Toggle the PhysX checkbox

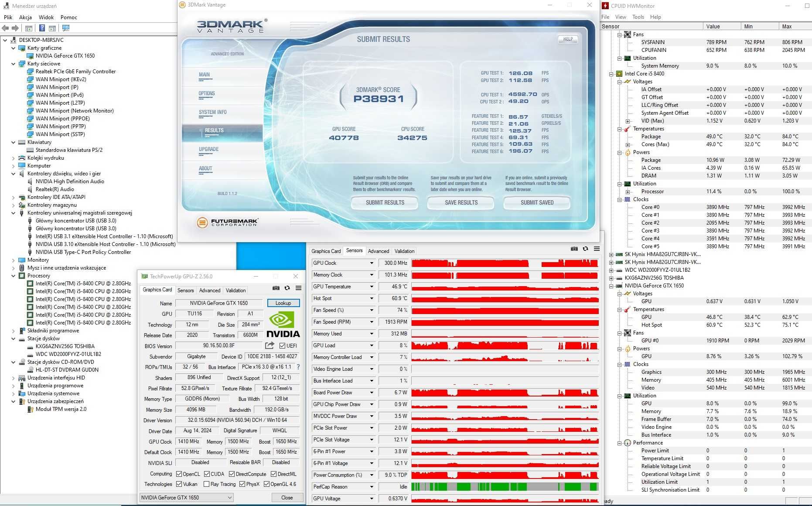[242, 484]
